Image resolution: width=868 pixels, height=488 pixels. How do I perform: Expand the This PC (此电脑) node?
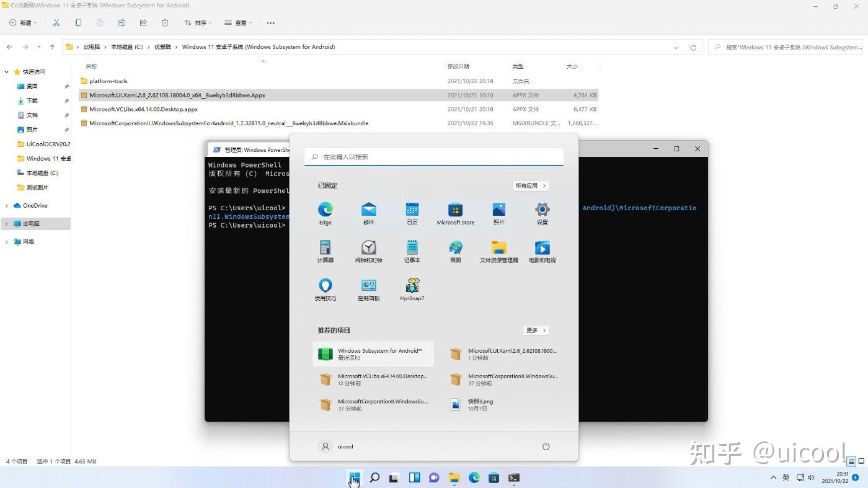tap(7, 224)
